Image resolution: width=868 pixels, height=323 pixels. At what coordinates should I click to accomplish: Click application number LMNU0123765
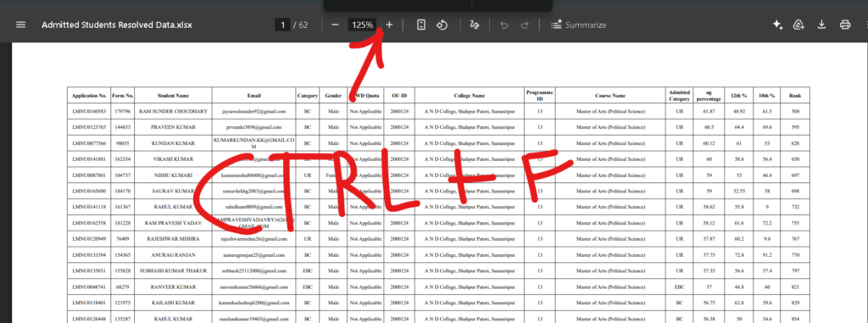(89, 127)
